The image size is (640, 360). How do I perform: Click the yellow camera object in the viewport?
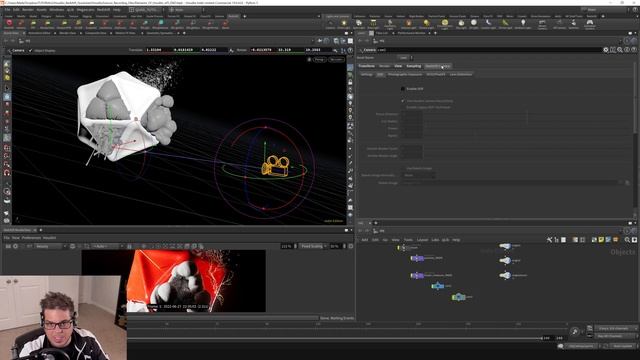276,165
